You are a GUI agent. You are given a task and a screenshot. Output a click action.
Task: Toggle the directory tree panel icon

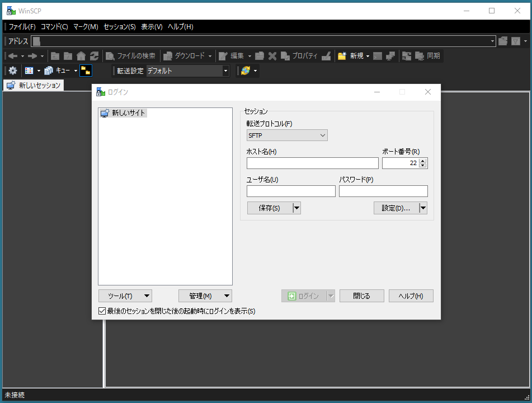coord(86,71)
